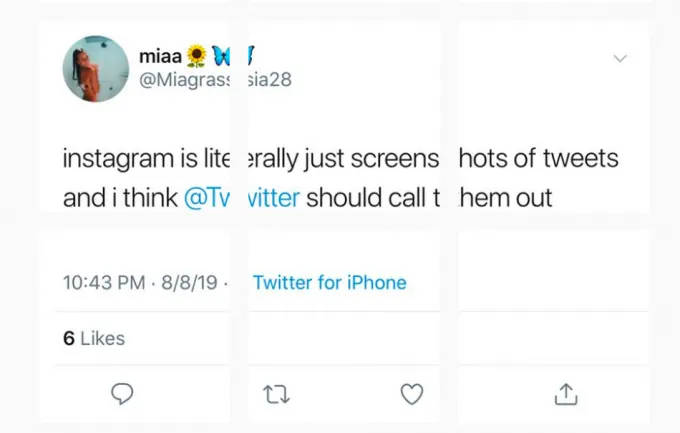Click the display name miaa

point(158,58)
